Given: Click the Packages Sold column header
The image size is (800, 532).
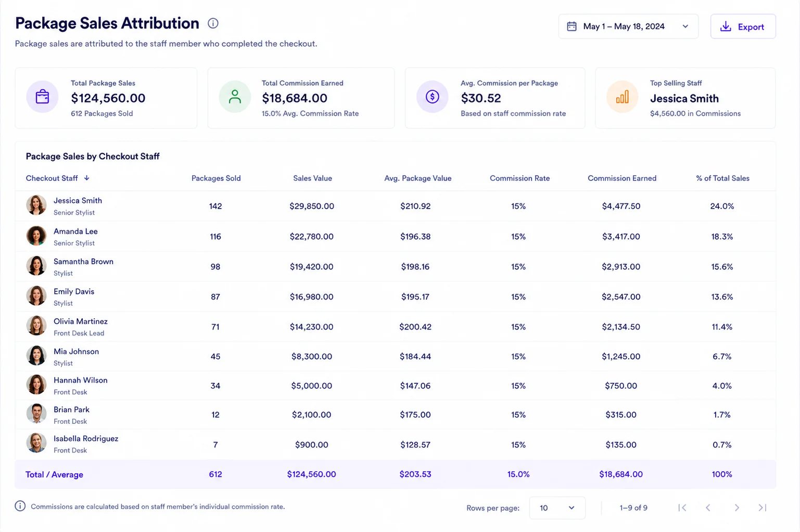Looking at the screenshot, I should 216,178.
